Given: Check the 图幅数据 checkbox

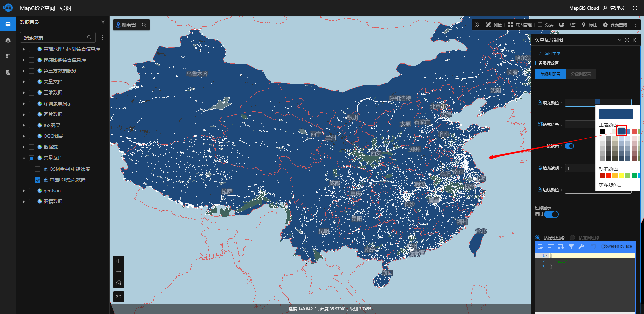Looking at the screenshot, I should tap(32, 202).
